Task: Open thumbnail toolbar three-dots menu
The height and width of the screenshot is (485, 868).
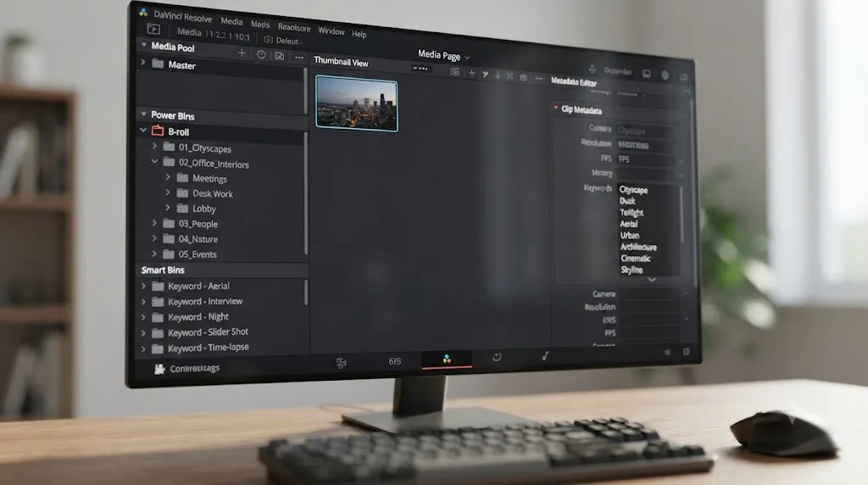Action: pos(538,79)
